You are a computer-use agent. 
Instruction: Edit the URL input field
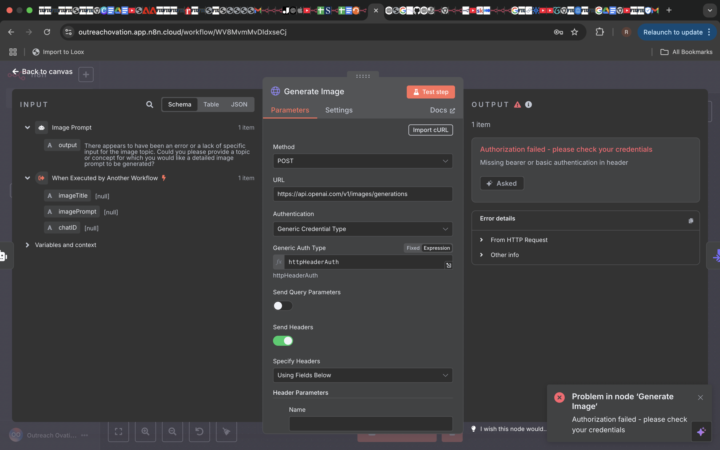[x=362, y=194]
